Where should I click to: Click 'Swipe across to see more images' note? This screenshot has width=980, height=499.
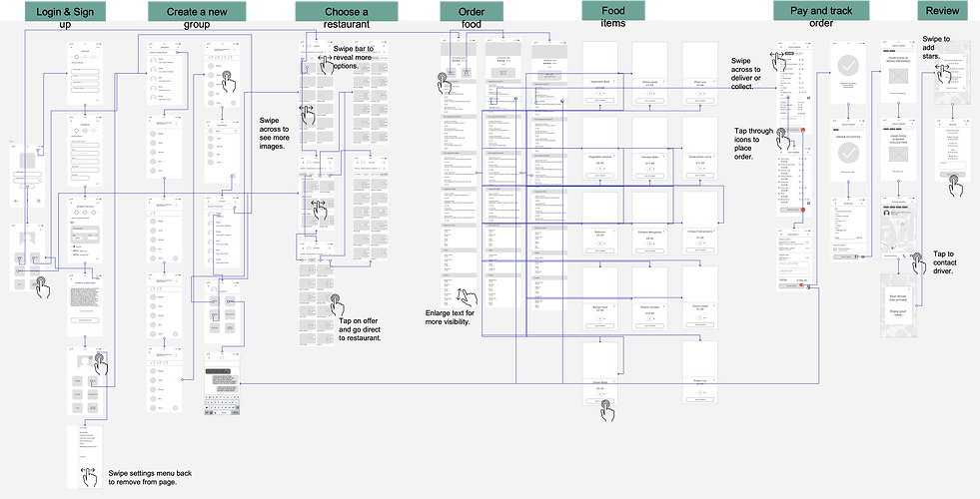(x=275, y=133)
